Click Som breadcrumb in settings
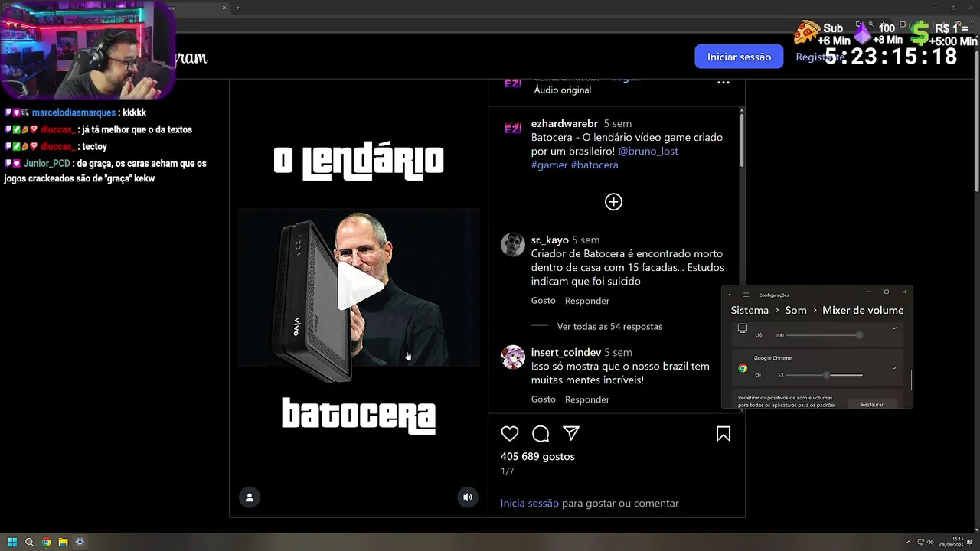 coord(795,310)
